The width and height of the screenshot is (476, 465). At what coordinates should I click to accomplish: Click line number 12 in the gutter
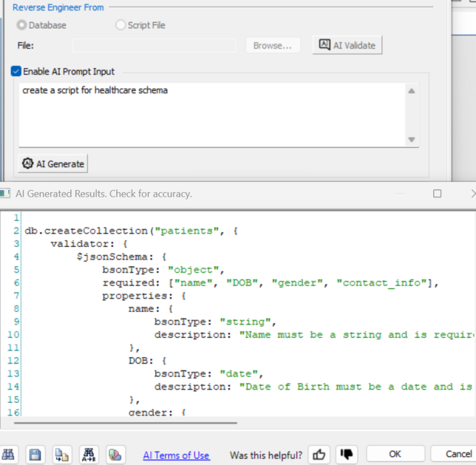[13, 361]
